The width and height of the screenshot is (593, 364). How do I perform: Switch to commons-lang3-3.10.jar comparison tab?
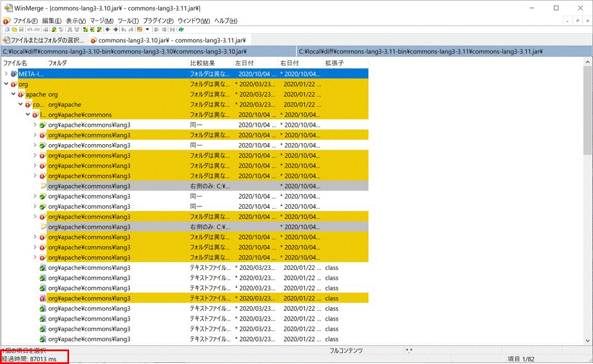point(169,40)
